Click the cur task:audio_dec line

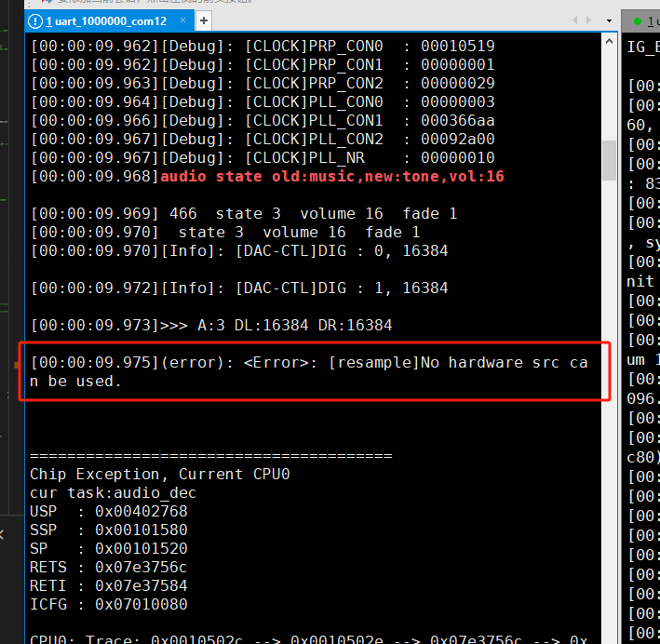tap(114, 493)
